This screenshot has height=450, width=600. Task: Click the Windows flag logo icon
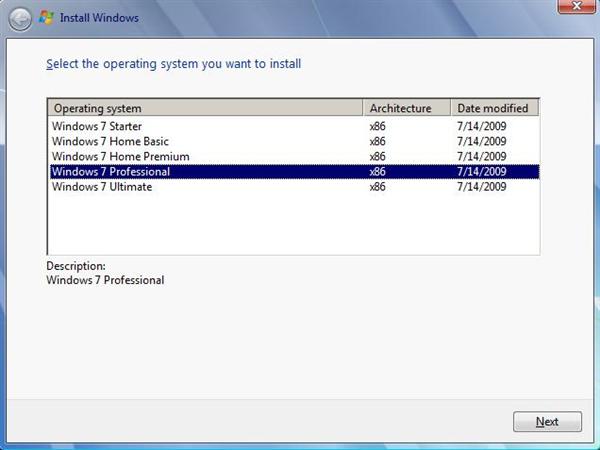coord(46,18)
